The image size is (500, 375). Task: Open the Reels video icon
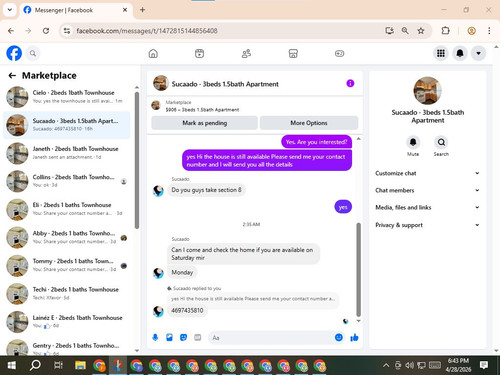[199, 53]
